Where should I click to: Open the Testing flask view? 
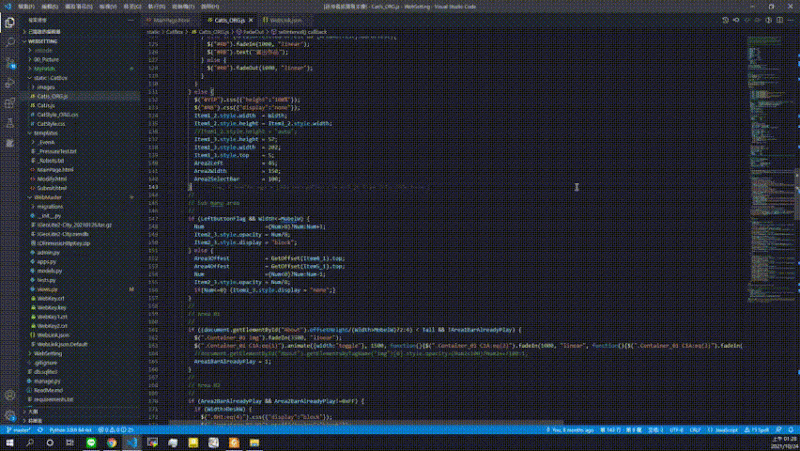point(10,123)
